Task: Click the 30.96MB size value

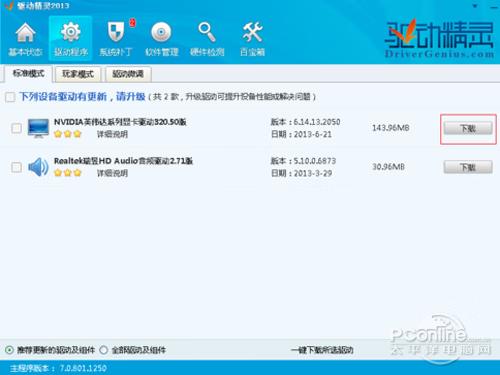Action: tap(388, 167)
